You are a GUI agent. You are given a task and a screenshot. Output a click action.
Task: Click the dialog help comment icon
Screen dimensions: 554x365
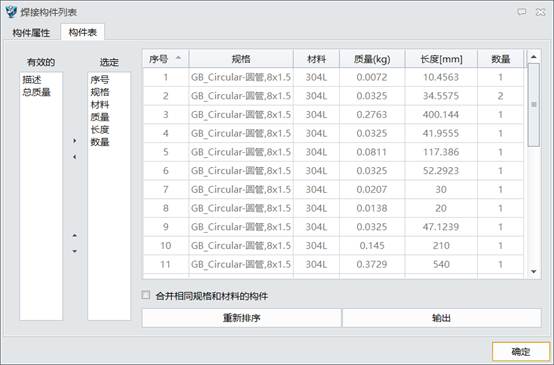coord(521,12)
